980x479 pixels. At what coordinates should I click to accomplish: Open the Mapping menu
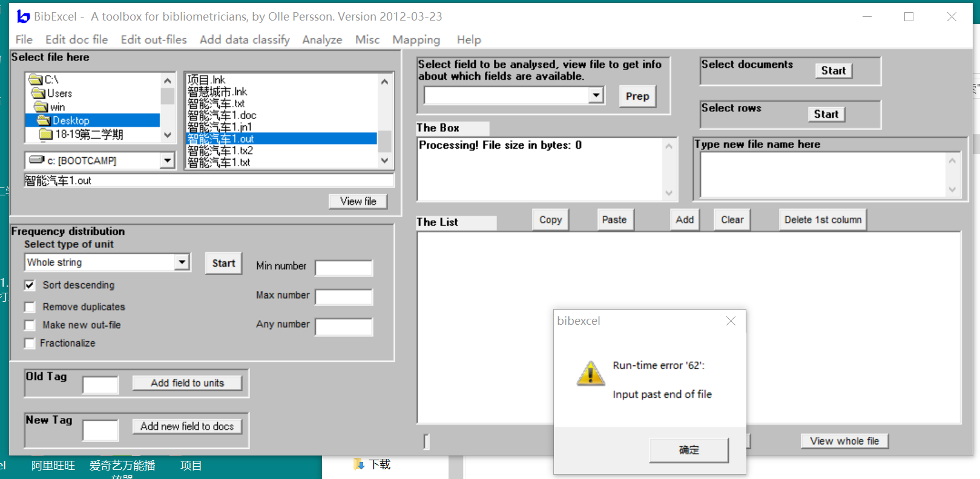[x=416, y=40]
